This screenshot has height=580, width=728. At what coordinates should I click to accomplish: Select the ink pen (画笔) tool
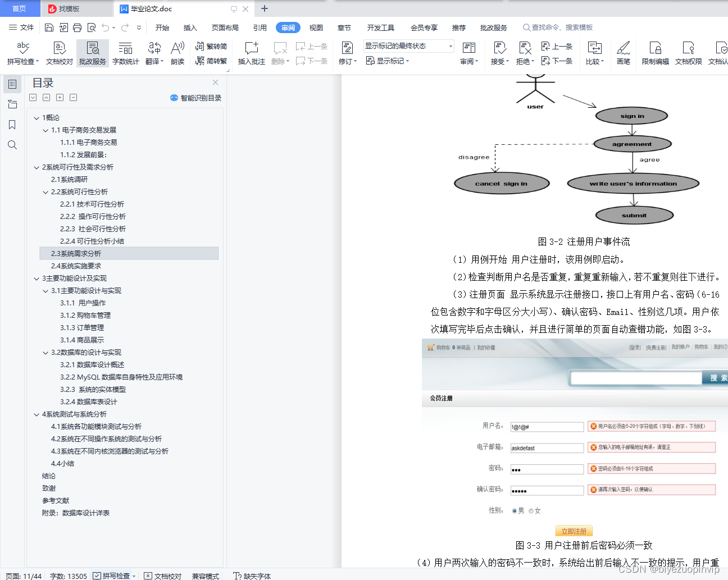point(623,53)
